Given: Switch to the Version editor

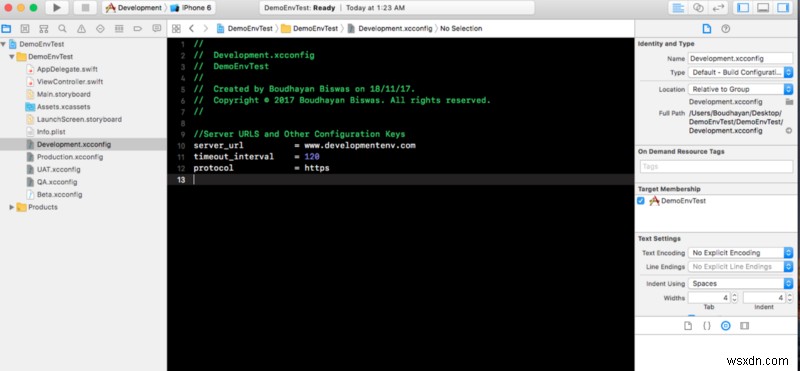Looking at the screenshot, I should point(718,8).
